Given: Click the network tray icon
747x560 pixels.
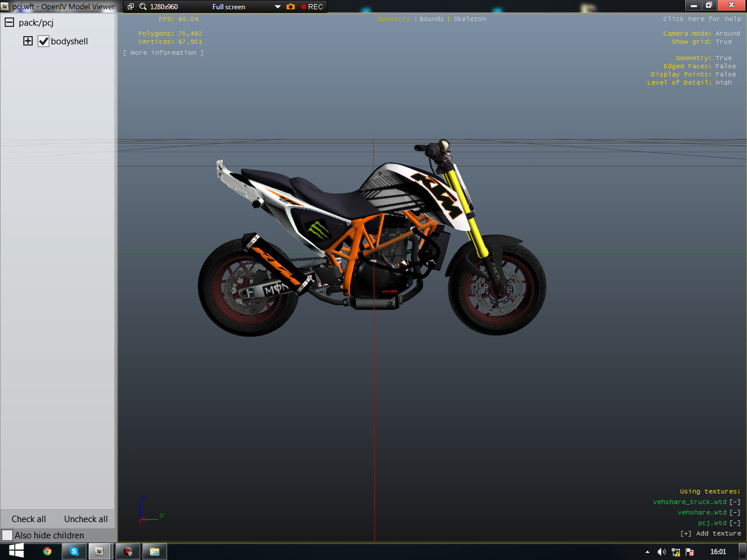Looking at the screenshot, I should tap(676, 552).
